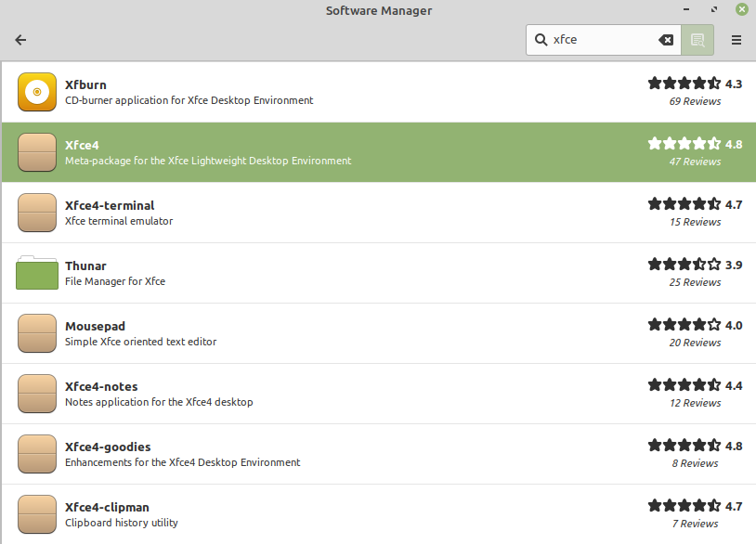Click the Xfce4 package icon

point(37,152)
